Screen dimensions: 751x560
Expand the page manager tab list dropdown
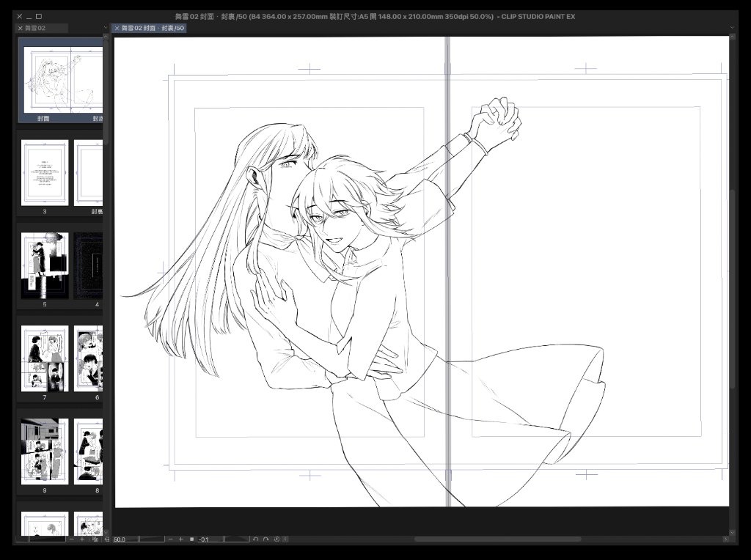click(x=106, y=28)
